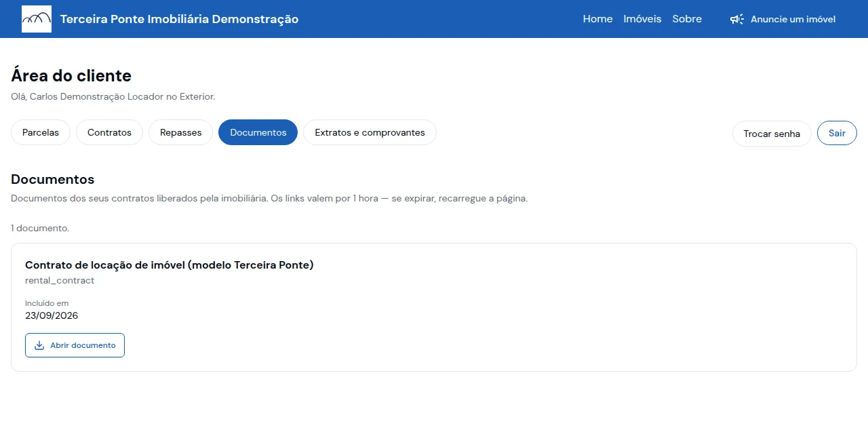Click the Terceira Ponte bridge logo
Viewport: 868px width, 428px height.
coord(37,19)
